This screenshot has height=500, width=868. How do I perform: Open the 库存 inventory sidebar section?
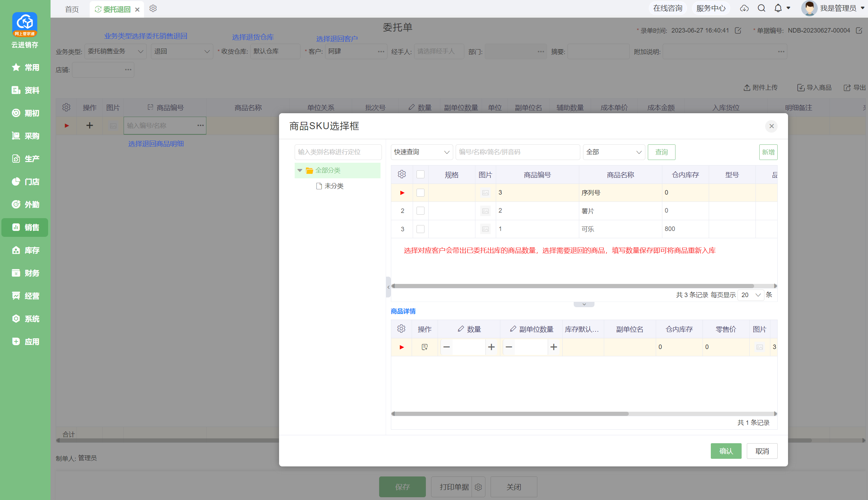(x=25, y=250)
